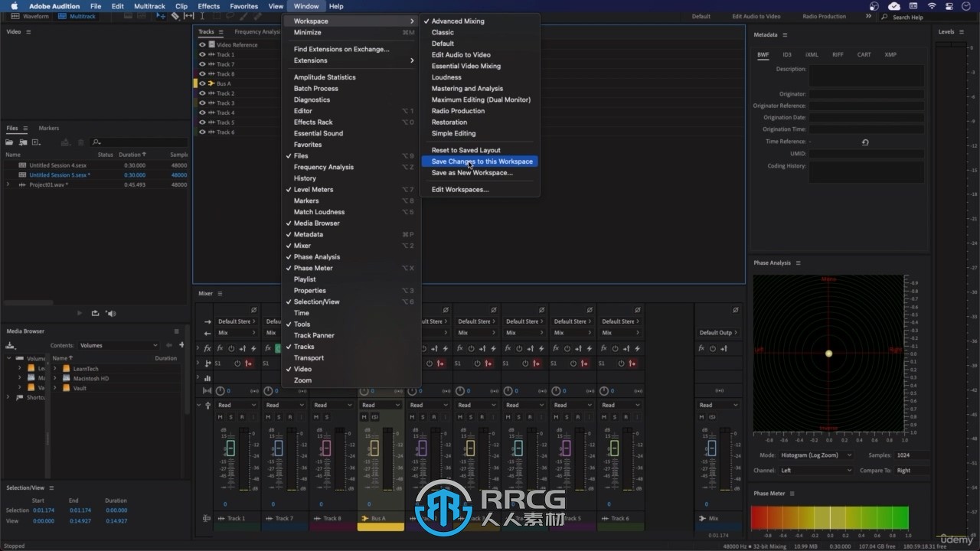The image size is (980, 551).
Task: Select the ID3 tab in Metadata panel
Action: 787,54
